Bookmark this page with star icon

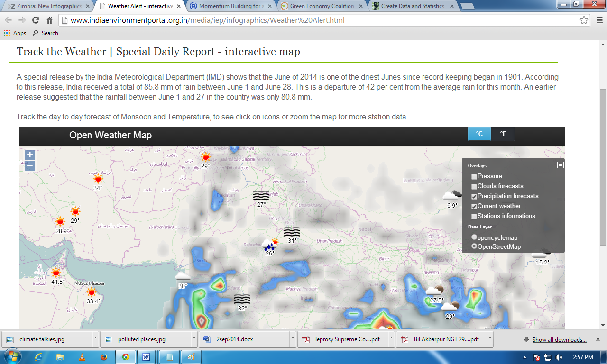click(x=584, y=20)
